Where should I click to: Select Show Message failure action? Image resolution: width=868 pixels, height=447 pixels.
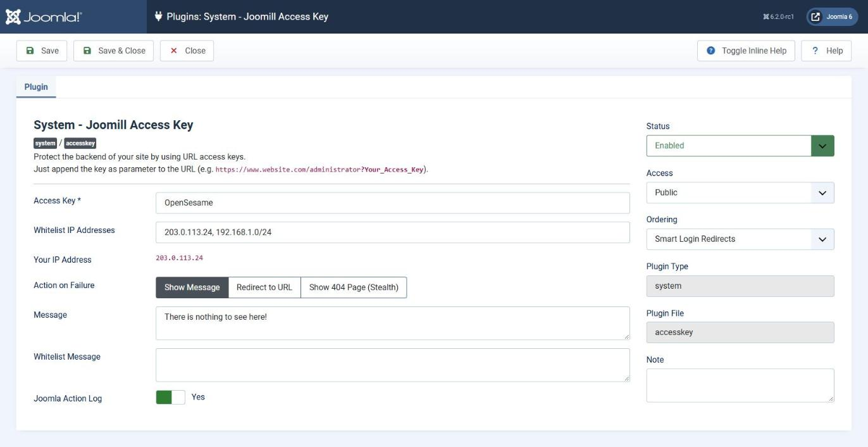coord(192,287)
